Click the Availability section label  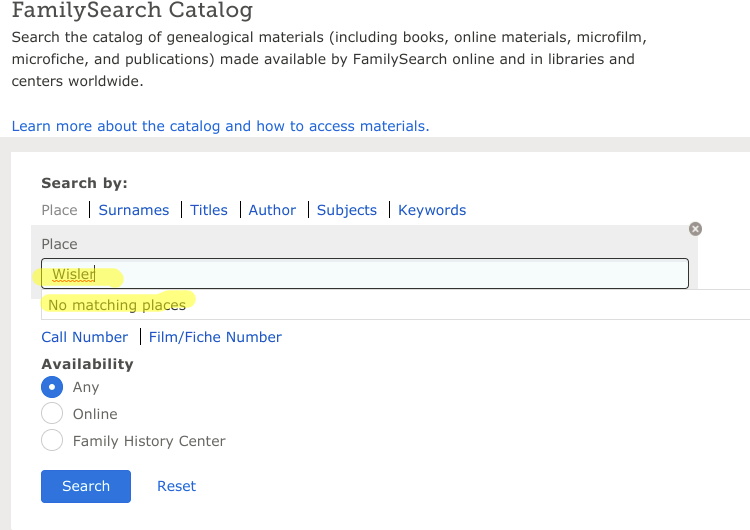(x=88, y=364)
